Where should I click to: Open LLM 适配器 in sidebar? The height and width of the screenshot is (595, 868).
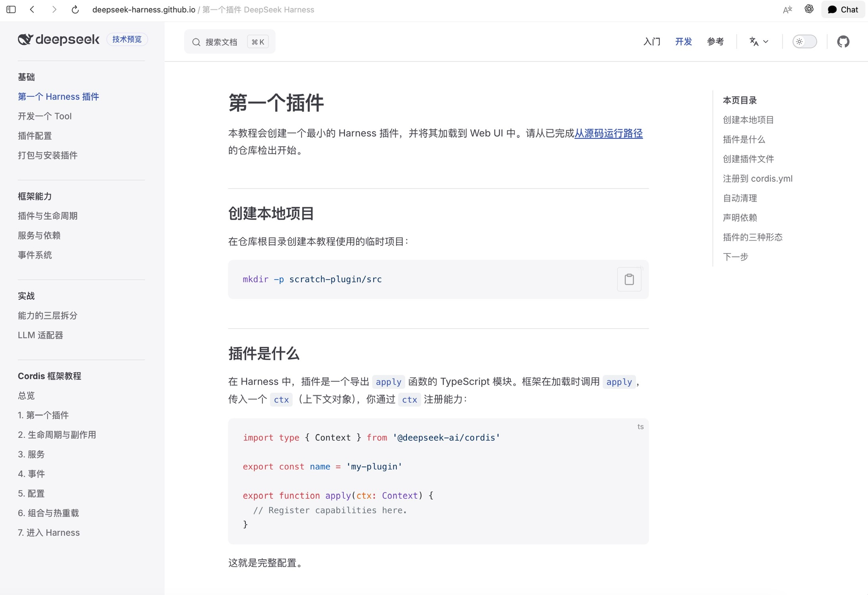tap(40, 335)
